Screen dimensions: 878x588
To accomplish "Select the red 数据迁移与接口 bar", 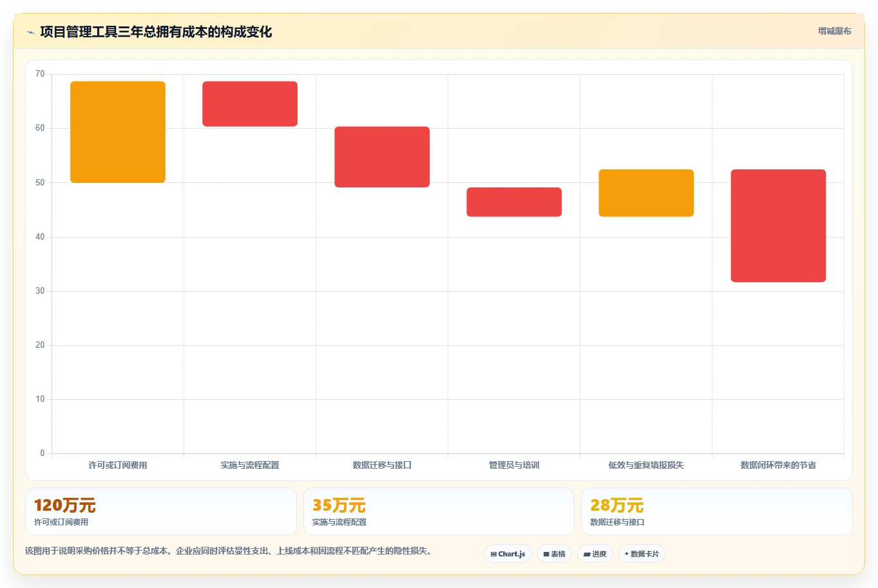I will (x=382, y=157).
